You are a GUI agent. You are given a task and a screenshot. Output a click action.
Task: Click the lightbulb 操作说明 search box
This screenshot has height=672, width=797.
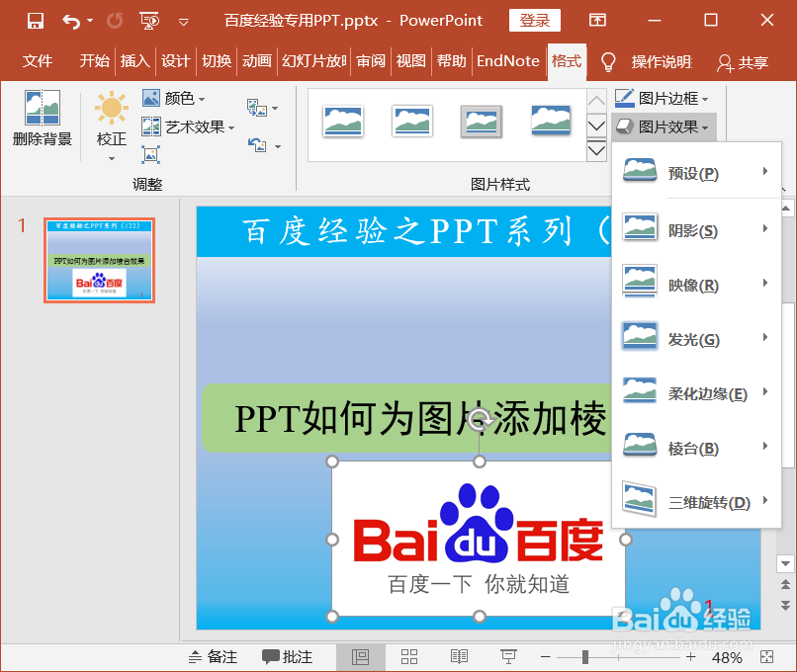[647, 62]
